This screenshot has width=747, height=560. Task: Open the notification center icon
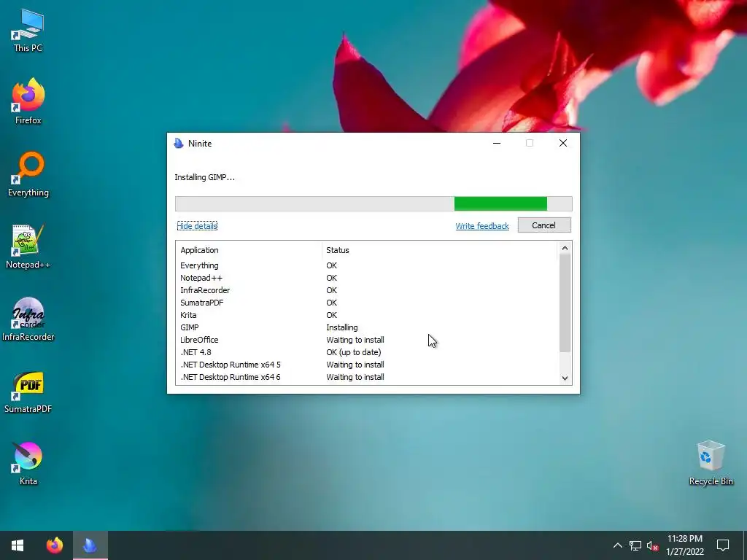pyautogui.click(x=723, y=545)
